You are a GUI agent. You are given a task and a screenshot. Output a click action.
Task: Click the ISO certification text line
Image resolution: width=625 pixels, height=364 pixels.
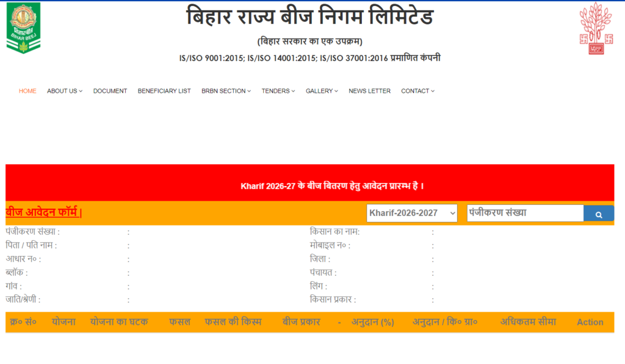click(309, 58)
